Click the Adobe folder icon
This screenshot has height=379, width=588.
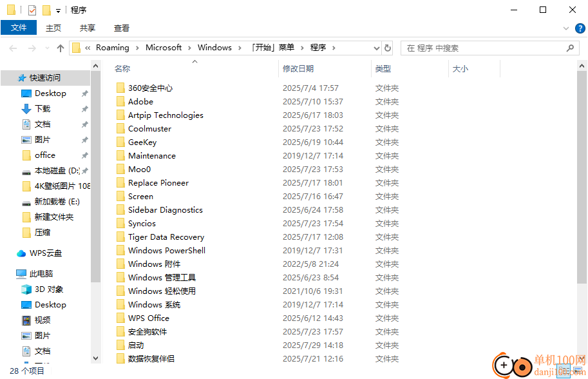click(120, 102)
